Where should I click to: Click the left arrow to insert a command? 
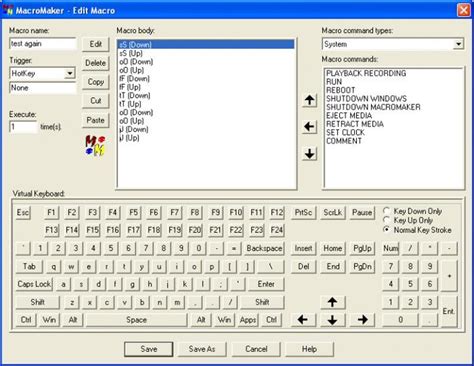coord(310,127)
